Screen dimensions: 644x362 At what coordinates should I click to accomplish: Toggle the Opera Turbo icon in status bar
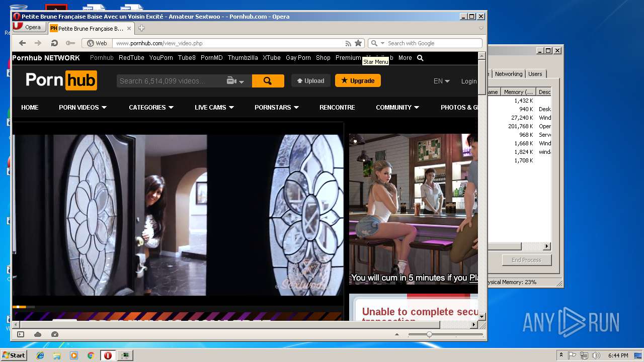click(x=55, y=334)
